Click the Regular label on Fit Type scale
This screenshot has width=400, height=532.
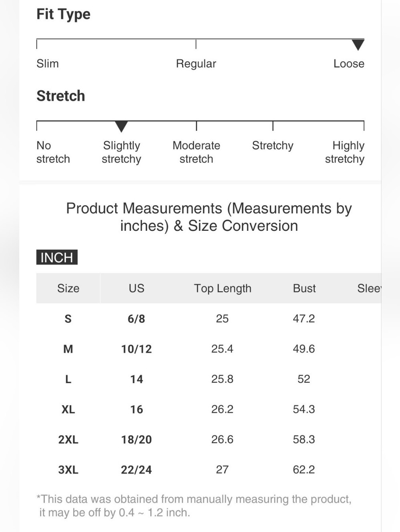click(196, 64)
